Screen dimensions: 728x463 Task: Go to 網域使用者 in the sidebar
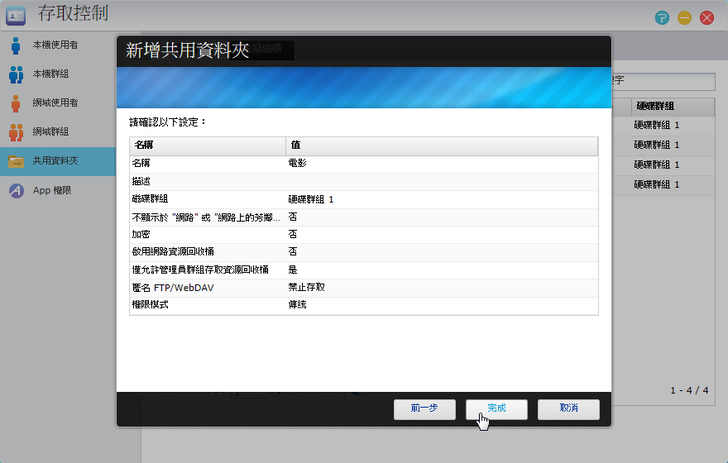click(56, 103)
